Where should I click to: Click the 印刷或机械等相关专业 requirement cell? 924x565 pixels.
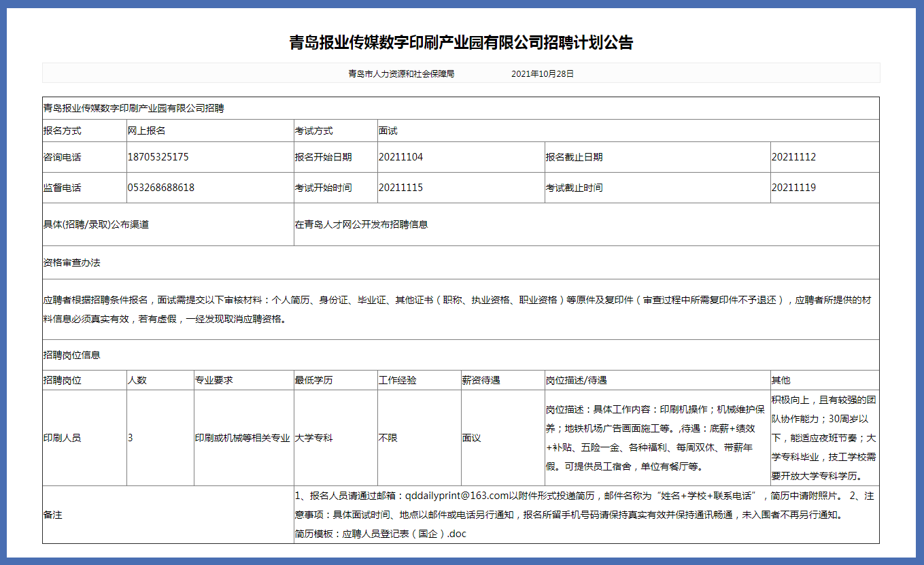pos(243,438)
